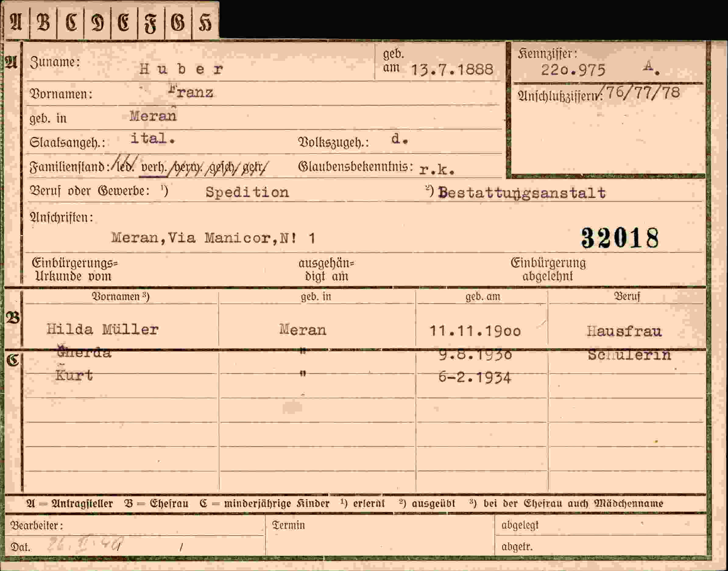The width and height of the screenshot is (728, 571).
Task: Select the Anschlußziffern value "76/77/78"
Action: (643, 92)
